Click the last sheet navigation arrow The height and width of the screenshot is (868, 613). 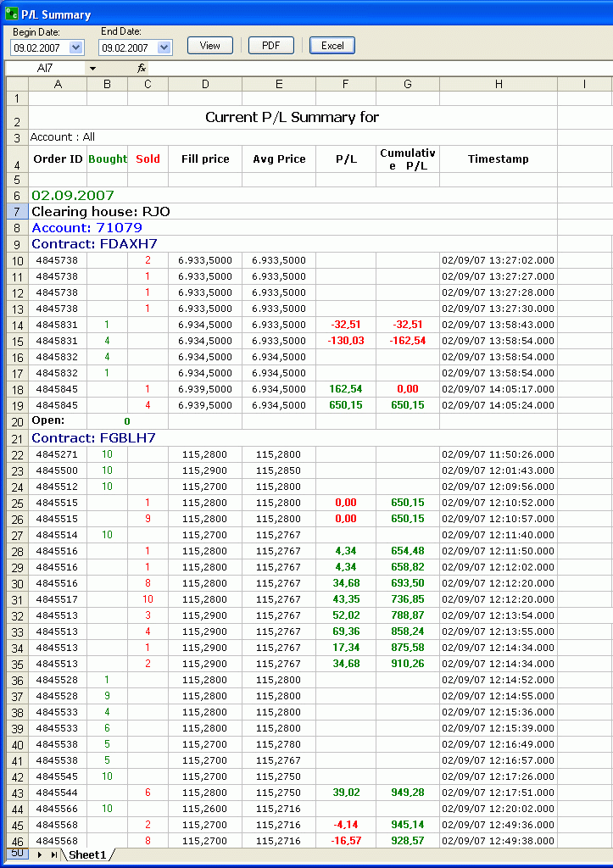click(x=53, y=854)
